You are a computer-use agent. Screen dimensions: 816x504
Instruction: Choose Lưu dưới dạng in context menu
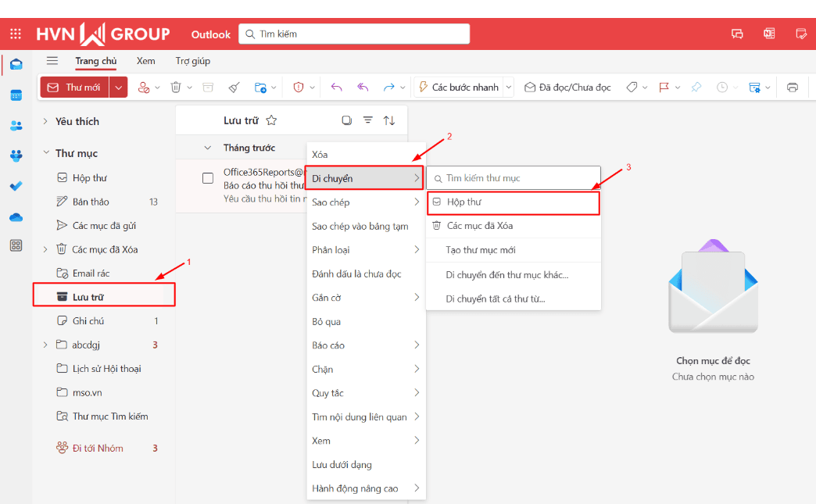click(367, 464)
